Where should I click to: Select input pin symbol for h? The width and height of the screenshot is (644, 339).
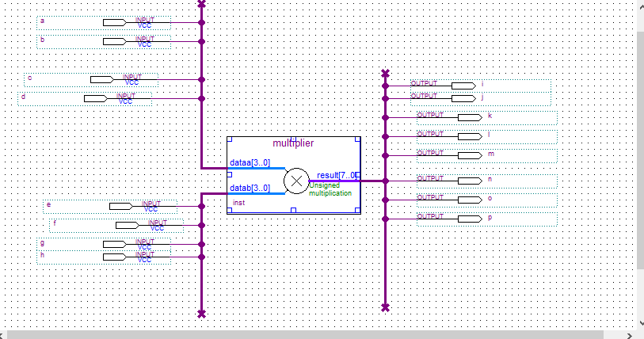point(115,257)
